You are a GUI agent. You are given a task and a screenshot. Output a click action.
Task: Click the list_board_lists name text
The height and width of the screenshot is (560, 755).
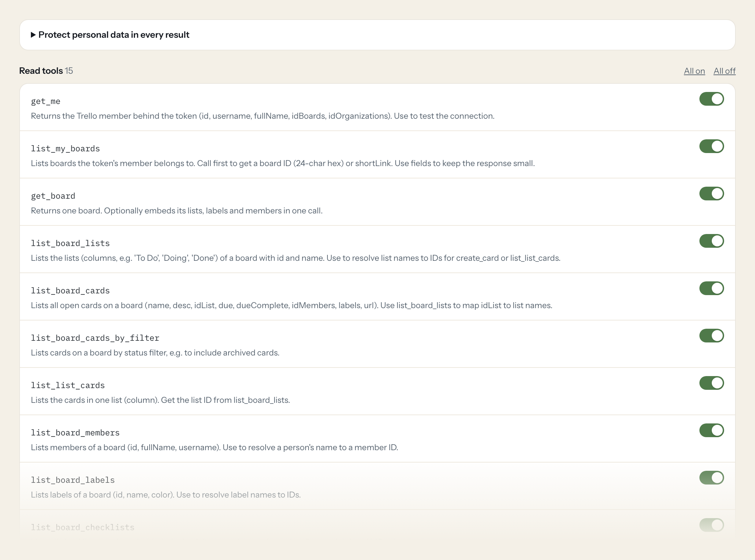[x=70, y=243]
